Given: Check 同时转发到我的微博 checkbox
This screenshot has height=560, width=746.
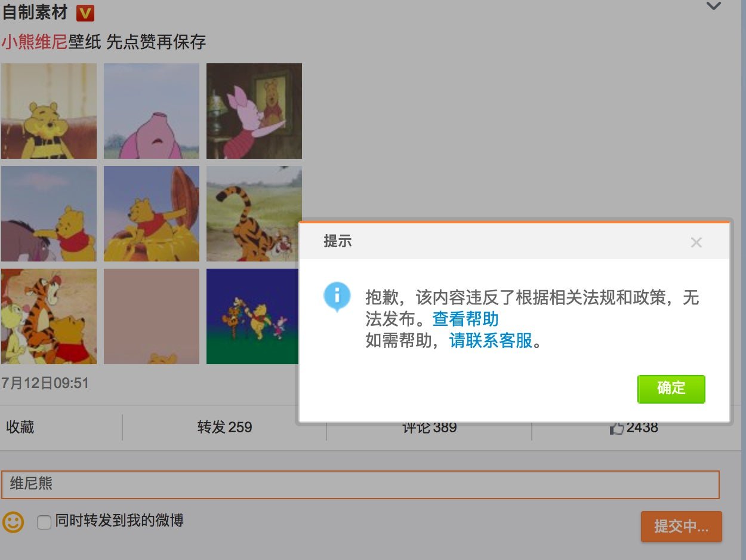Looking at the screenshot, I should click(x=44, y=522).
